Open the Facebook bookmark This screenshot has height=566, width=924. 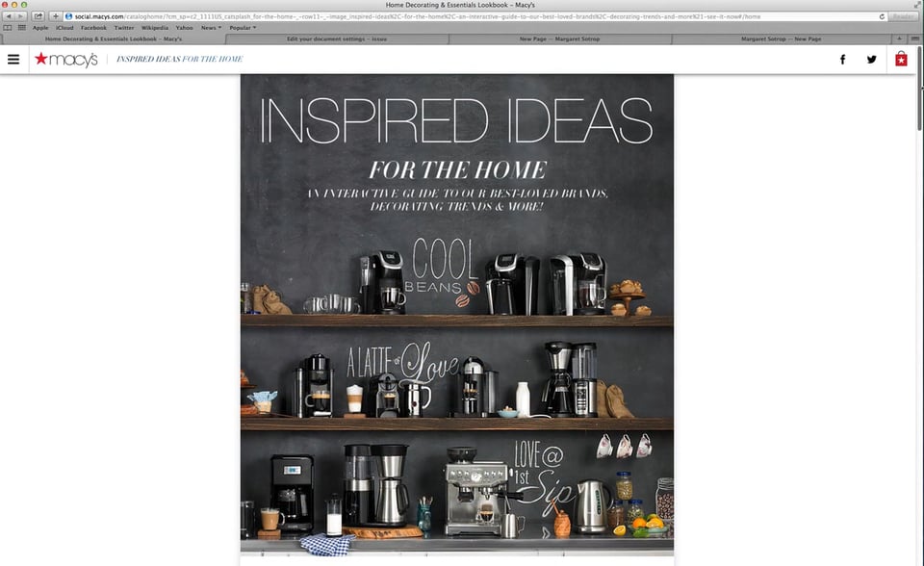(93, 28)
